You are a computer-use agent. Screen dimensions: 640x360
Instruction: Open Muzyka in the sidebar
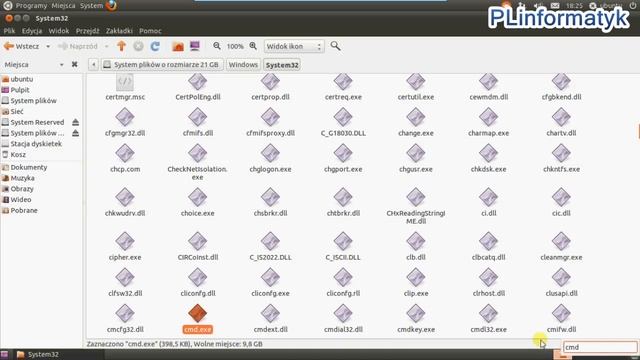(x=22, y=178)
